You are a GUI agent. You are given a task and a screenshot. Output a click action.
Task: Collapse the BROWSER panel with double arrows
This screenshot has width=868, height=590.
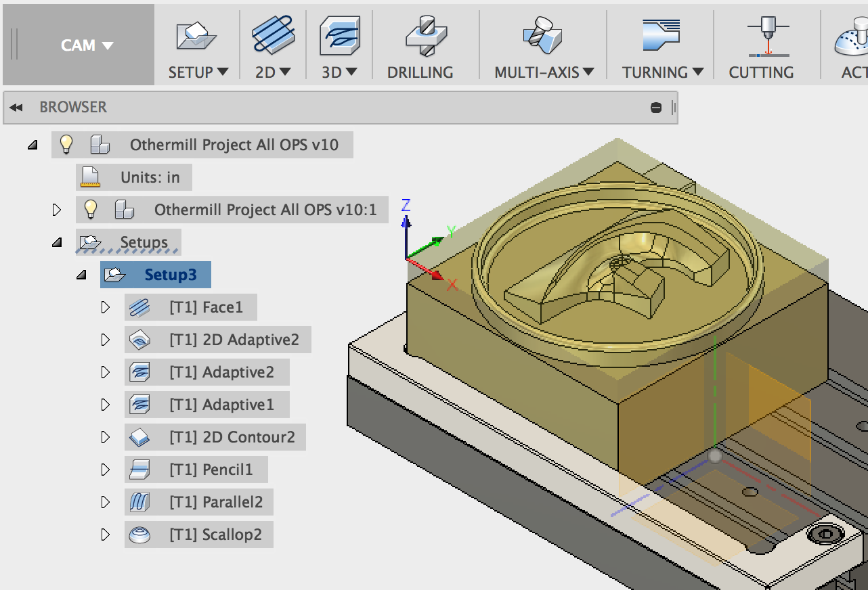[x=16, y=106]
